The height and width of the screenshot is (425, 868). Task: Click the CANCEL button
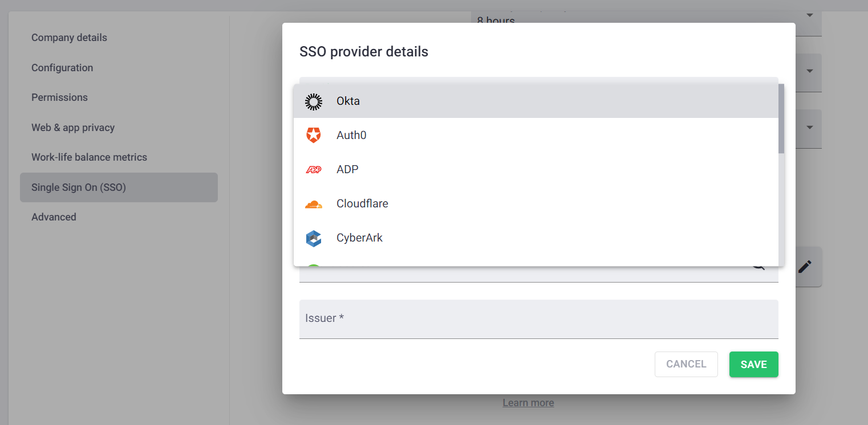click(x=686, y=364)
